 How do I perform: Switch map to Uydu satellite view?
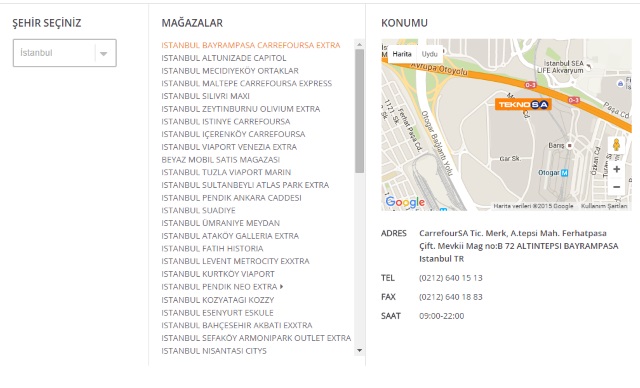pos(429,54)
